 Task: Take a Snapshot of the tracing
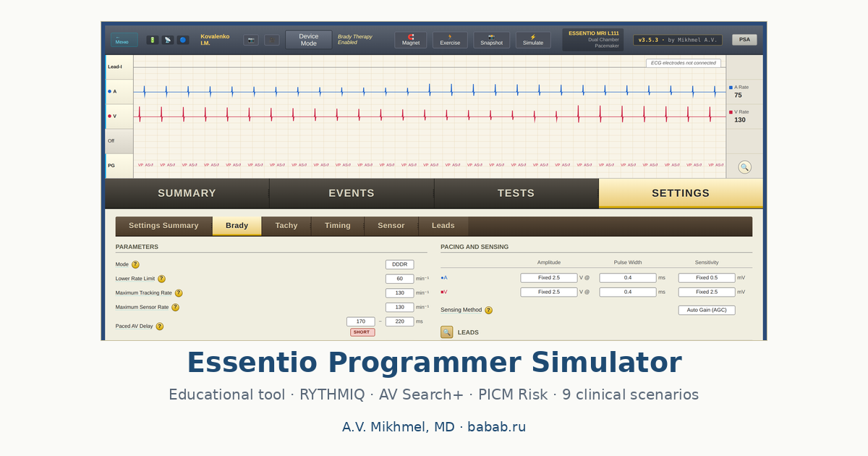click(x=492, y=40)
